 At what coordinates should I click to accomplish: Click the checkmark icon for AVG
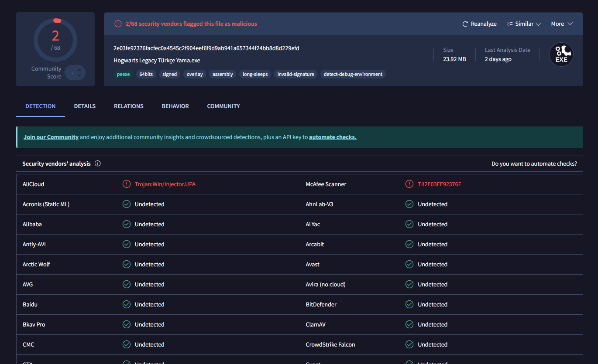pos(127,284)
